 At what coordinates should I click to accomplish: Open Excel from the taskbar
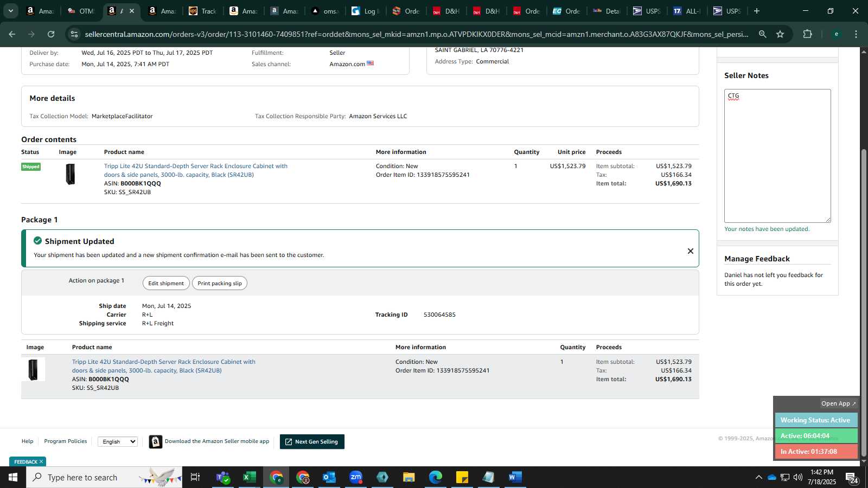pos(250,477)
